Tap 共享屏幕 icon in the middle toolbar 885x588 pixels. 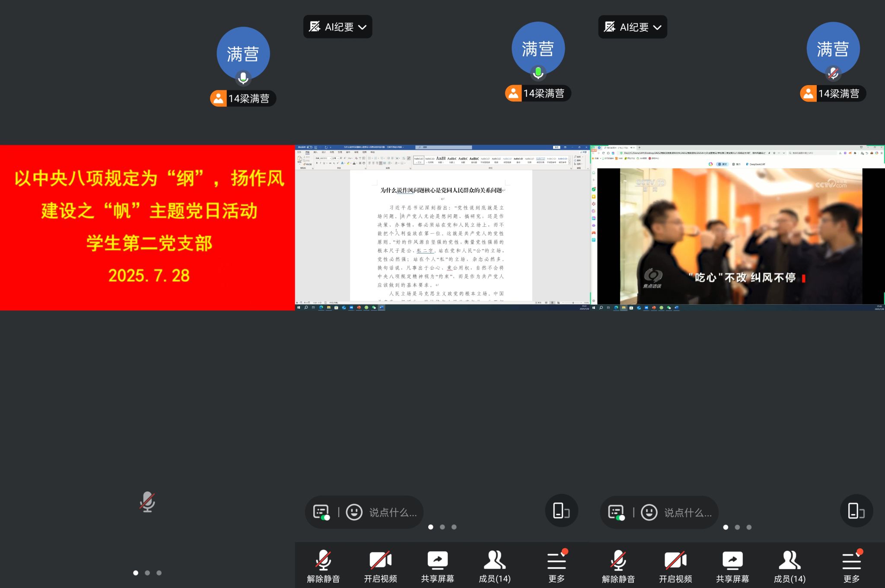click(437, 561)
